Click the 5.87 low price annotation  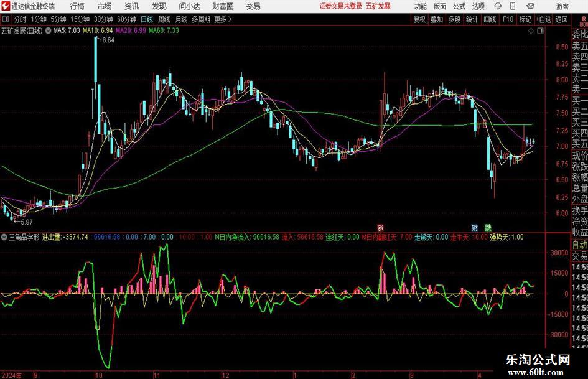26,222
